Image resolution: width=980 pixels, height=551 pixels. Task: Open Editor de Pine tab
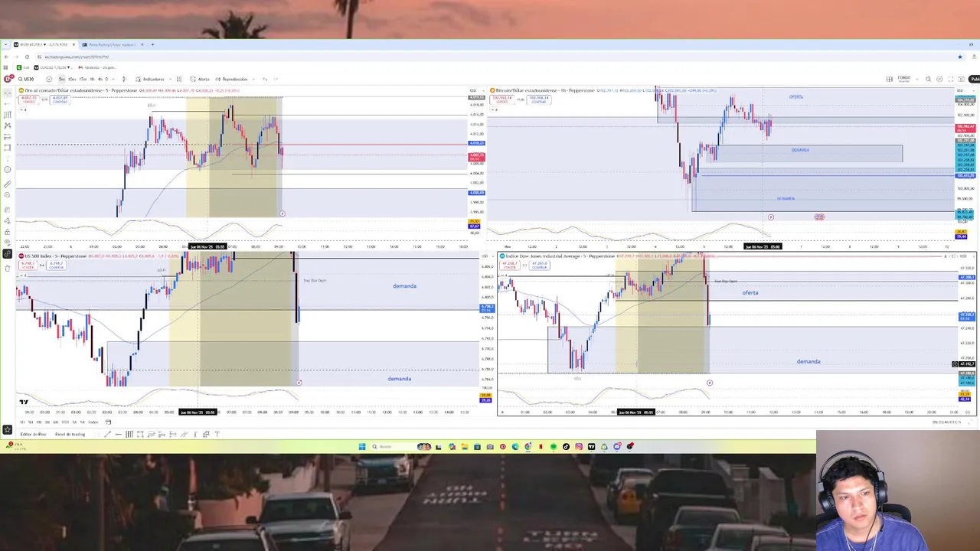(x=34, y=434)
